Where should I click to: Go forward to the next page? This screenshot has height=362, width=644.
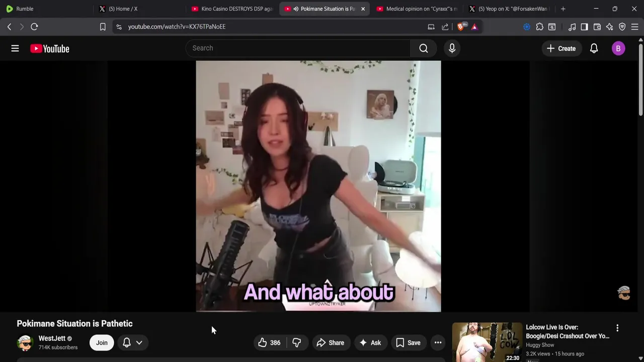pyautogui.click(x=22, y=27)
